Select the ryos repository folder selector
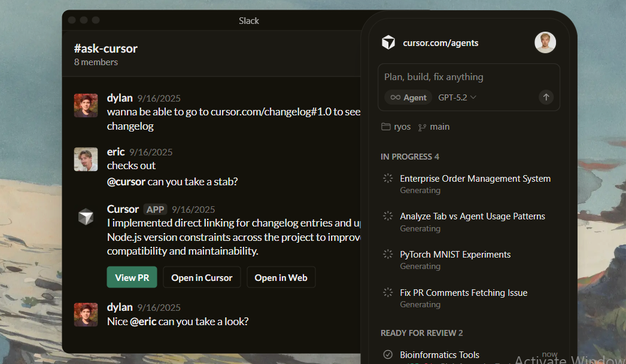The height and width of the screenshot is (364, 626). (x=396, y=127)
